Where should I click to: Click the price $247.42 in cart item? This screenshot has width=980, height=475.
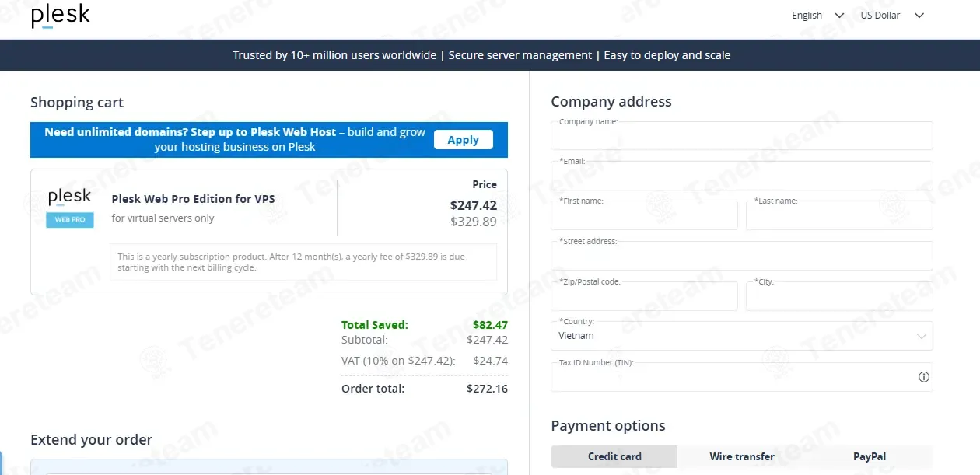point(474,205)
